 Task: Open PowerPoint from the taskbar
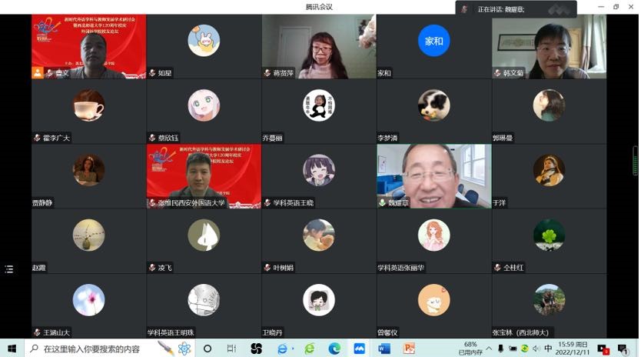409,349
